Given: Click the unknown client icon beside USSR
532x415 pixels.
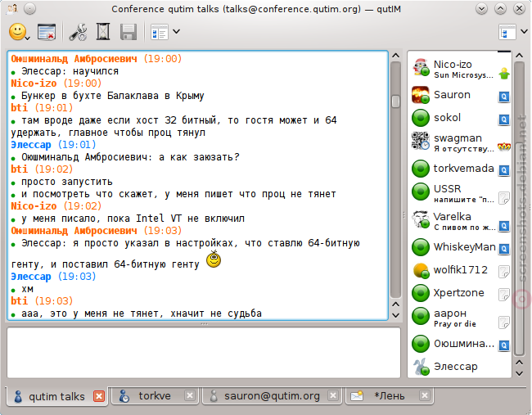Looking at the screenshot, I should click(x=504, y=198).
